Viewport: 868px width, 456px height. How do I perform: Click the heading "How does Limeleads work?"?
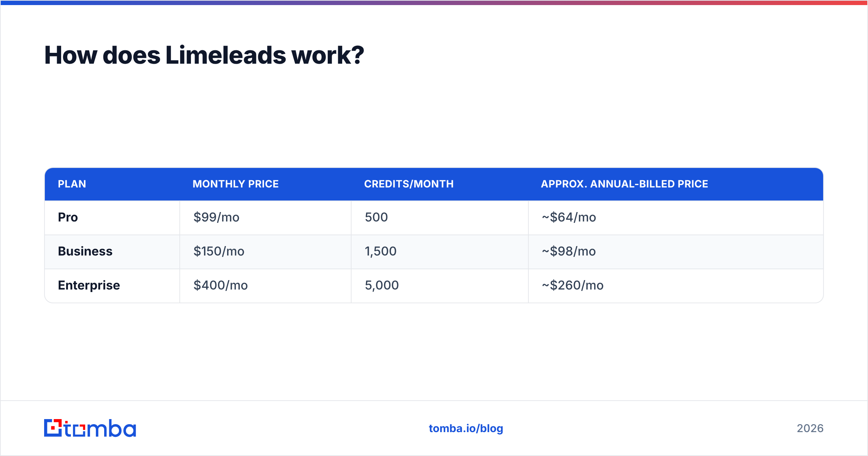[x=204, y=55]
